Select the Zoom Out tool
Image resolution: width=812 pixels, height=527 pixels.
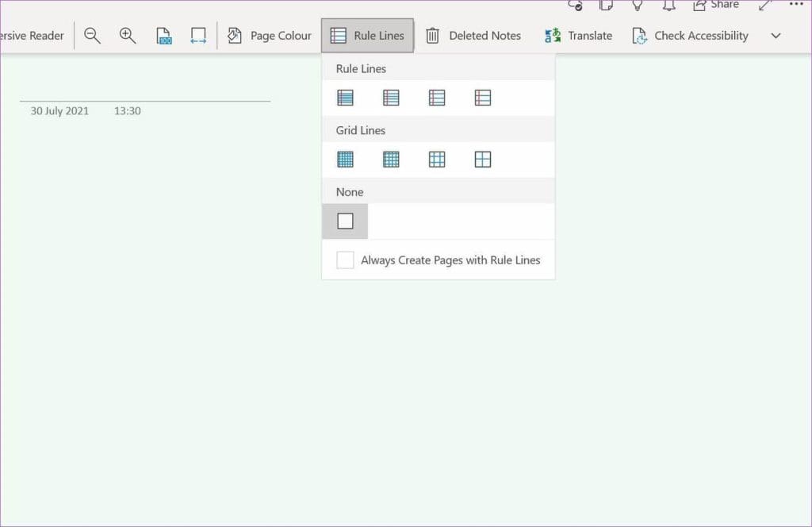coord(92,35)
